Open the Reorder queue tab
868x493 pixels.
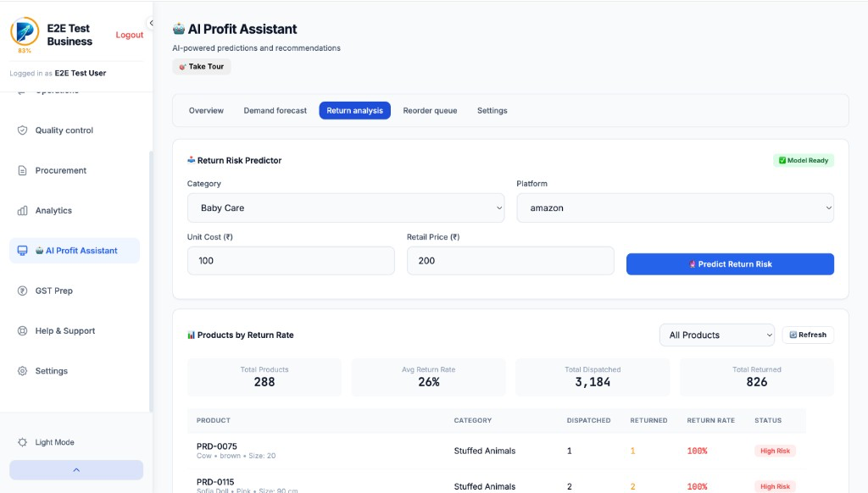(430, 111)
